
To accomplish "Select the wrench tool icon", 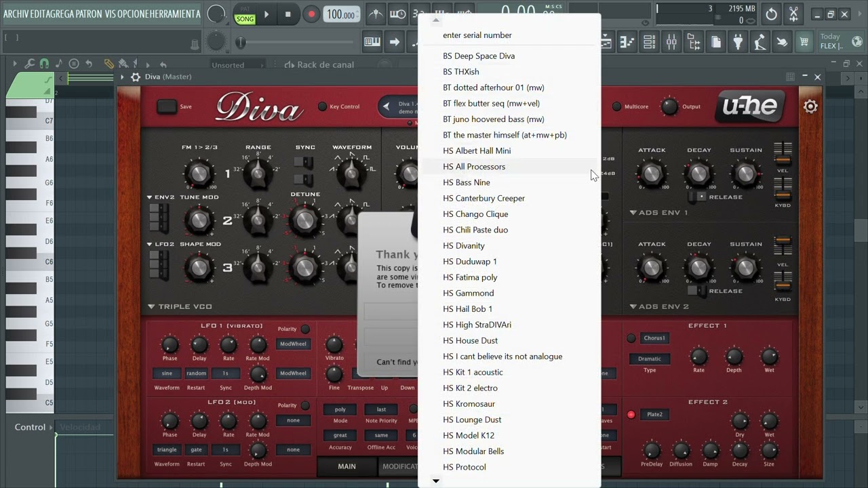I will (29, 64).
